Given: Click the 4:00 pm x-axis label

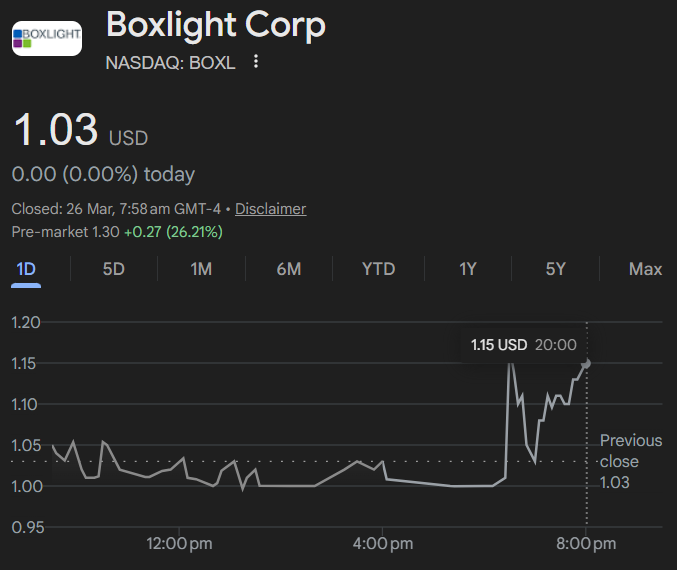Looking at the screenshot, I should 383,543.
